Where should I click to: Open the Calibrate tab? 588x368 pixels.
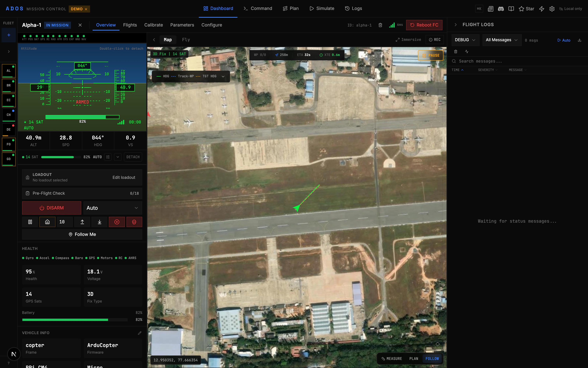pos(154,25)
